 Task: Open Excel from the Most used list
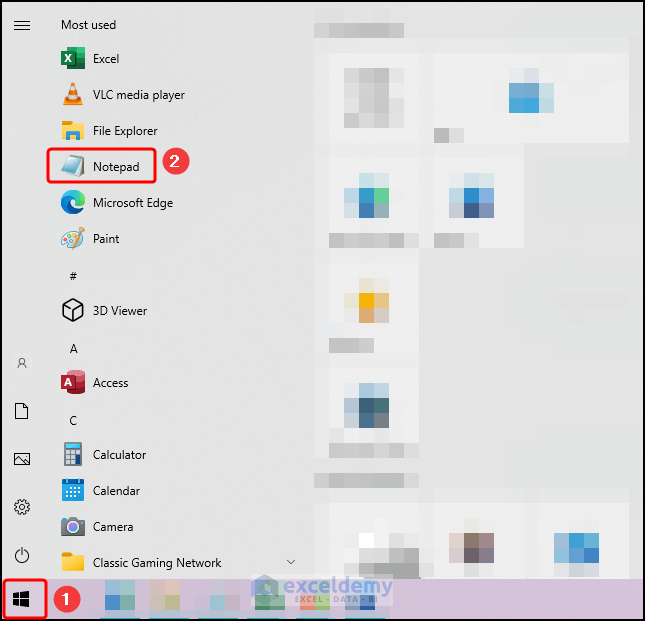(90, 58)
